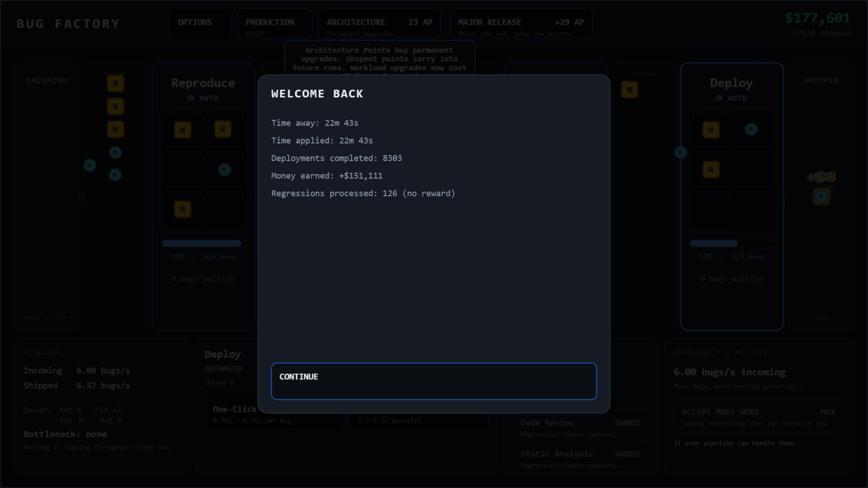868x488 pixels.
Task: Open the OPTIONS menu
Action: 199,23
